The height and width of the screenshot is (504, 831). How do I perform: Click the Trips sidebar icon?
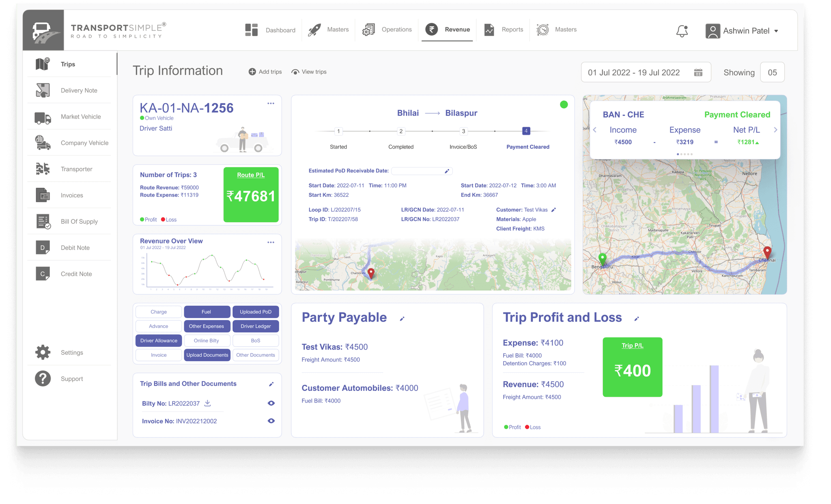pyautogui.click(x=45, y=63)
